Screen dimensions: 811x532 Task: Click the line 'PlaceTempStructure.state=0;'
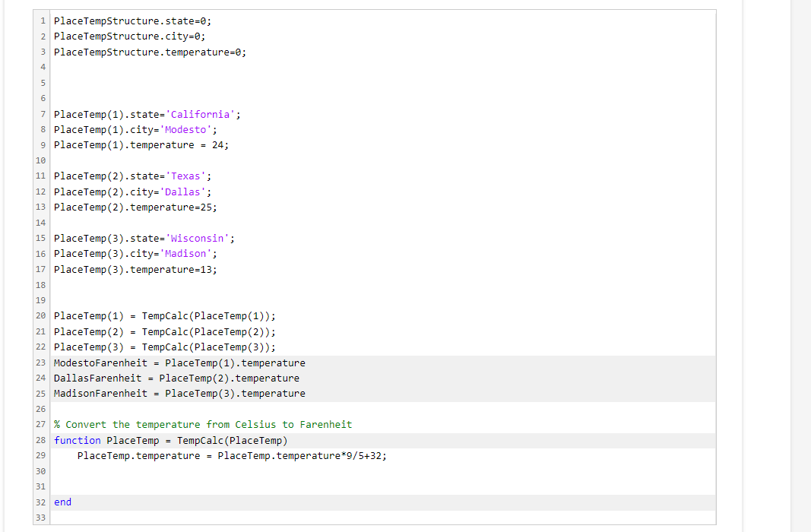(132, 21)
